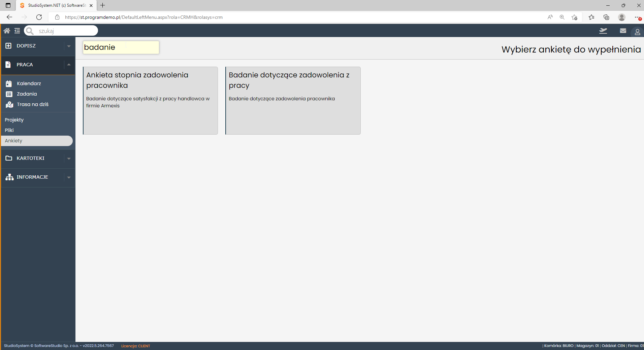Image resolution: width=644 pixels, height=350 pixels.
Task: Click the DOPISZ plus icon
Action: click(9, 46)
